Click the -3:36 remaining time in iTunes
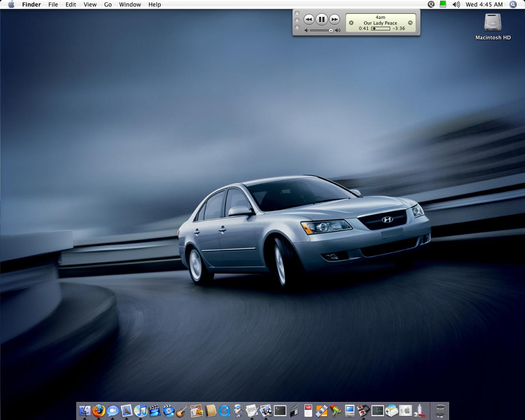The width and height of the screenshot is (525, 420). pyautogui.click(x=399, y=29)
